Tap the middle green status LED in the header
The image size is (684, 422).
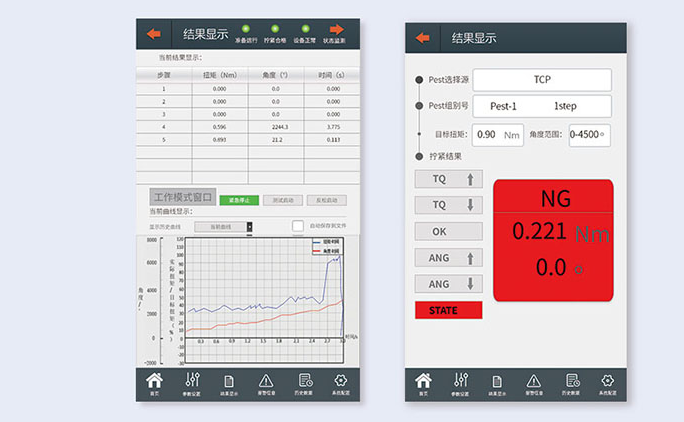pyautogui.click(x=275, y=29)
